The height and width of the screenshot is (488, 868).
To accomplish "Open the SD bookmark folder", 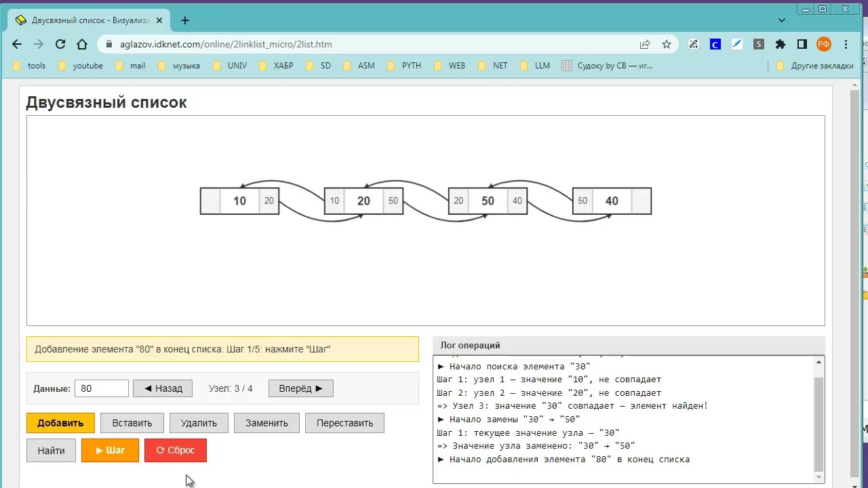I will click(319, 66).
